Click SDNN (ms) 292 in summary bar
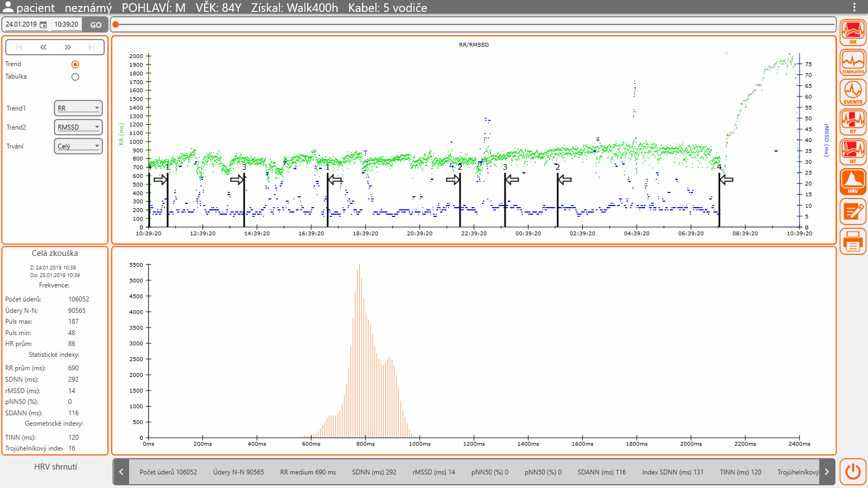This screenshot has height=488, width=868. (374, 472)
